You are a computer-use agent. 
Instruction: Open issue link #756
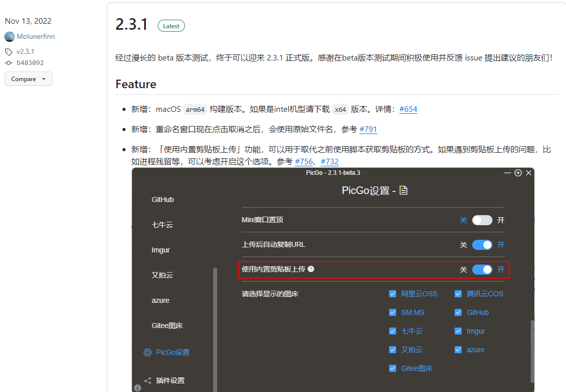click(x=304, y=161)
